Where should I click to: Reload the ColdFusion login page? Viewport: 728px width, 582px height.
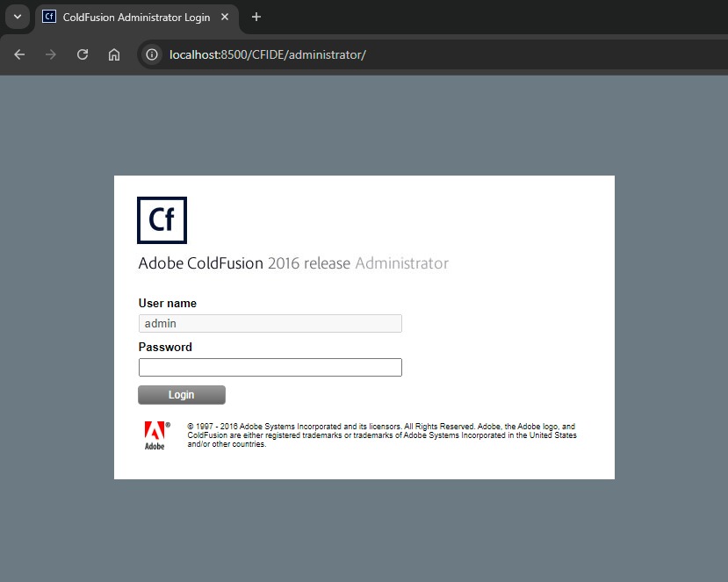pyautogui.click(x=83, y=54)
